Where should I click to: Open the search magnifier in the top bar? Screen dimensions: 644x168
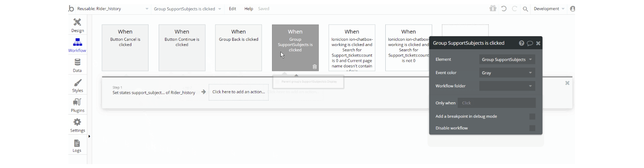pos(525,9)
